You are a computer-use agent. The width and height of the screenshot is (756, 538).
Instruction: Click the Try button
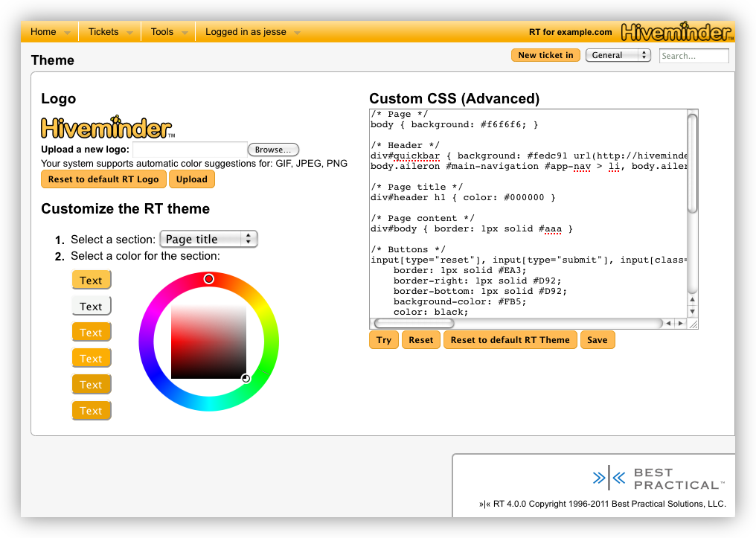tap(384, 340)
